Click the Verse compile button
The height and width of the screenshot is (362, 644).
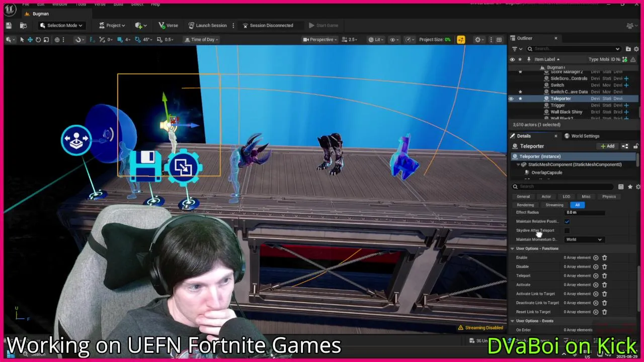(168, 25)
